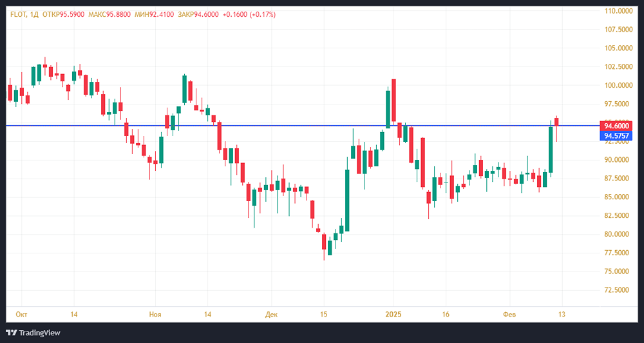Click the 16 date axis label

point(446,315)
